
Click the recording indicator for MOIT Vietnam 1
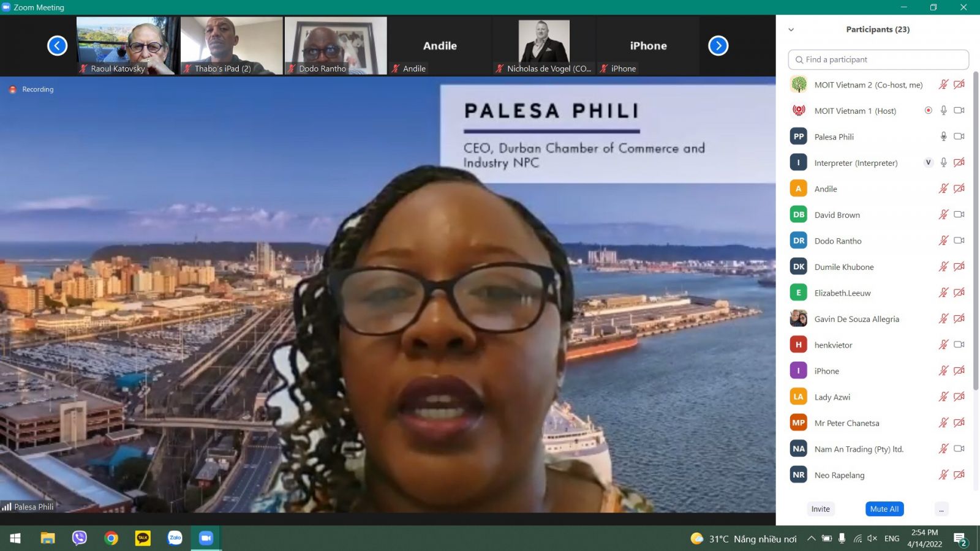click(x=928, y=111)
